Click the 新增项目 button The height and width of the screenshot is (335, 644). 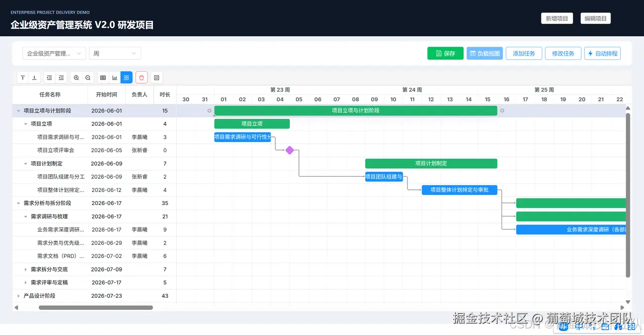pyautogui.click(x=557, y=19)
